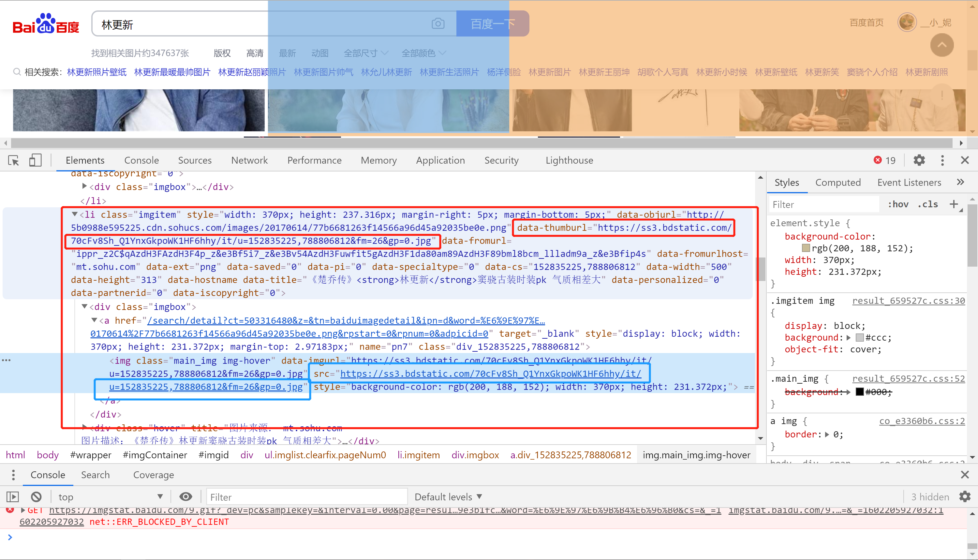The image size is (978, 560).
Task: Open DevTools three-dot customize menu
Action: 942,160
